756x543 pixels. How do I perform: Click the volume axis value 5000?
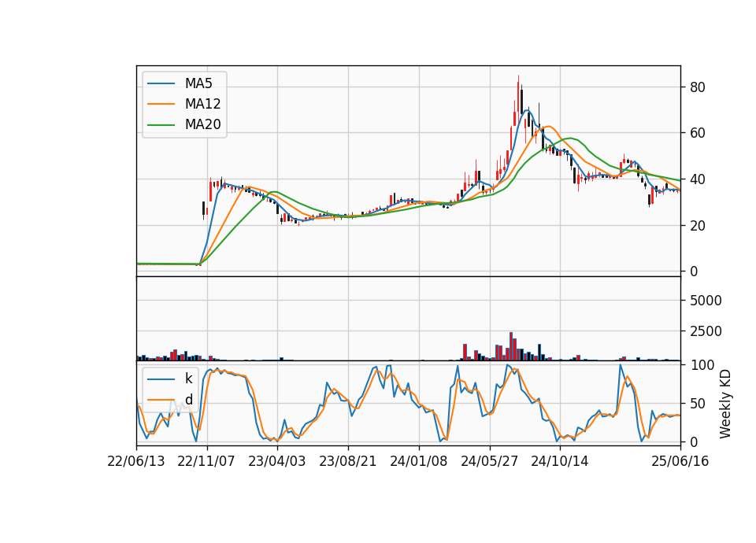click(706, 301)
